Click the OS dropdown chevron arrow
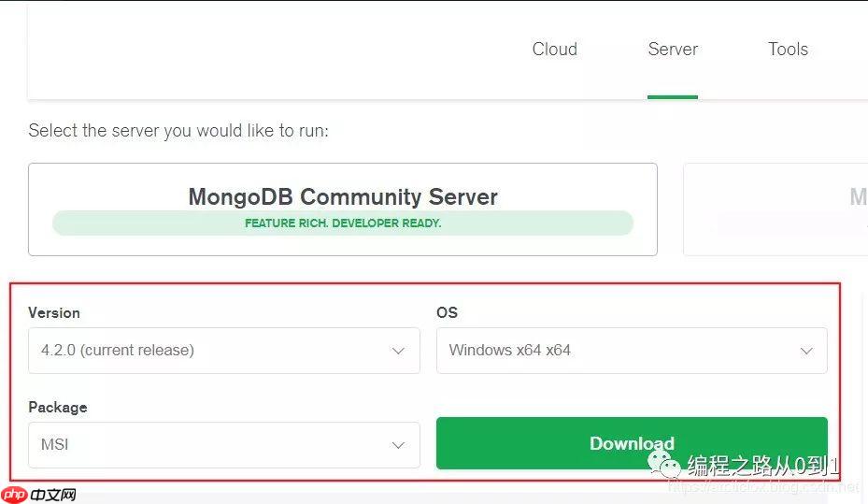868x504 pixels. (806, 352)
